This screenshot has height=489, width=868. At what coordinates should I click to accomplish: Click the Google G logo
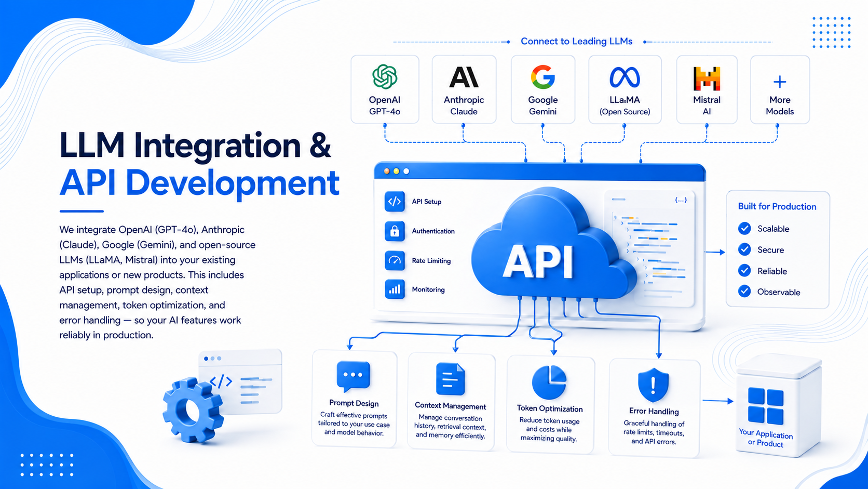[x=542, y=77]
